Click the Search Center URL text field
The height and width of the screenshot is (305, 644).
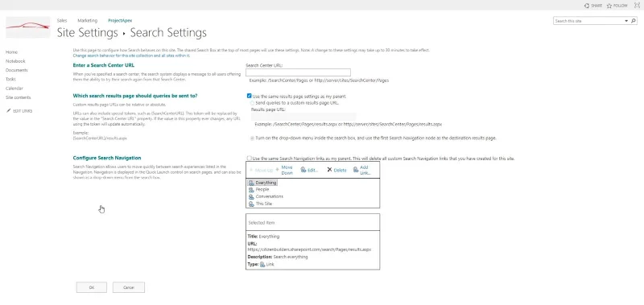pos(298,72)
